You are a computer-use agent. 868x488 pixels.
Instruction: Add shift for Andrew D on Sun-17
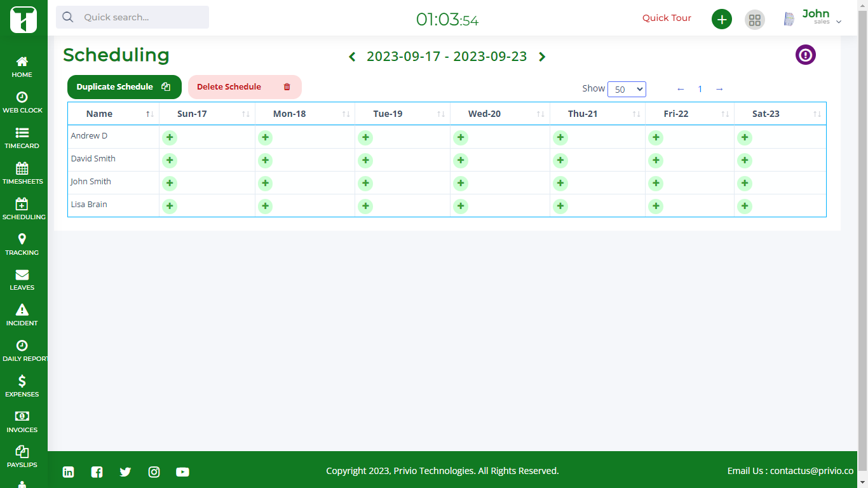pyautogui.click(x=170, y=138)
